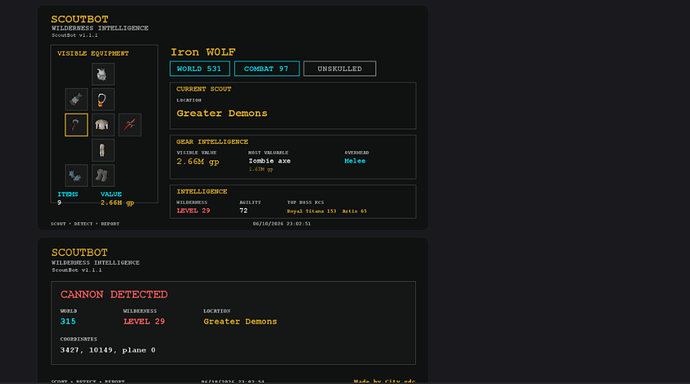Viewport: 690px width, 384px height.
Task: Click the Greater Demons location under Current Scout
Action: point(222,113)
